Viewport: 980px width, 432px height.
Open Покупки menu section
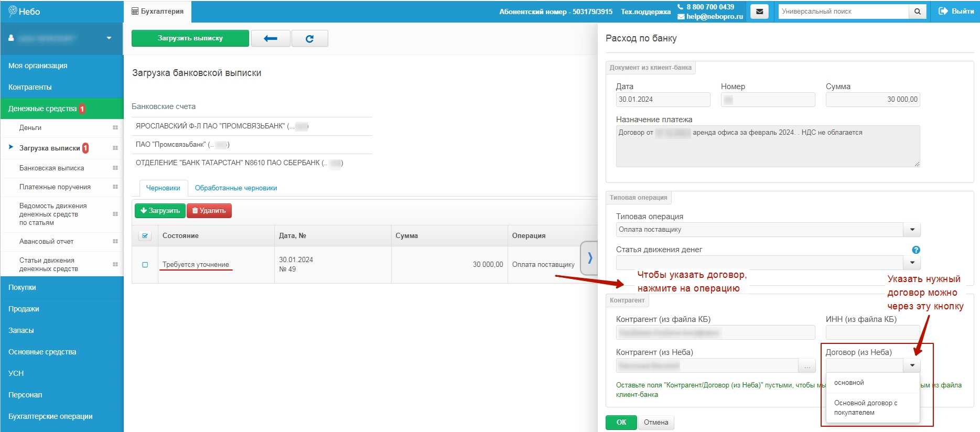pos(62,287)
